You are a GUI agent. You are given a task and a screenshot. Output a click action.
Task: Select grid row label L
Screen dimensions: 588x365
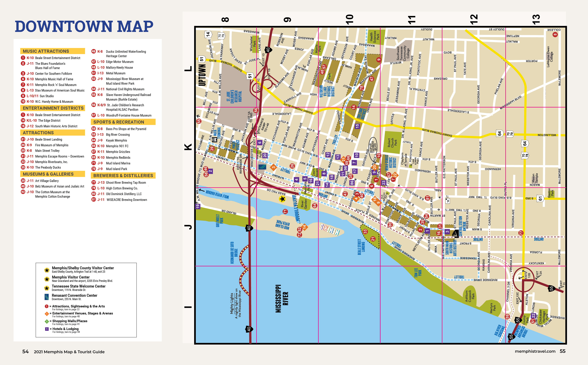pyautogui.click(x=188, y=69)
